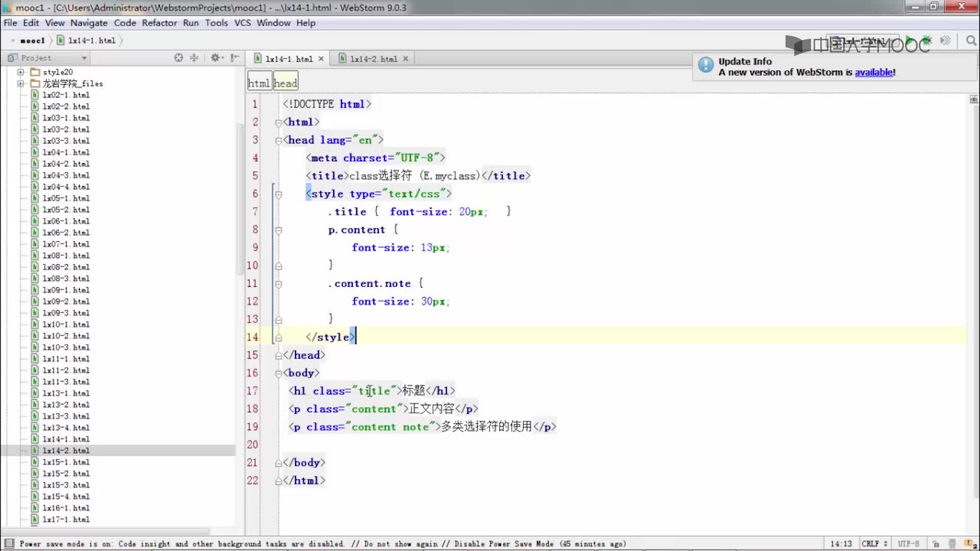Collapse the .content.note rule fold on line 11

pyautogui.click(x=279, y=284)
